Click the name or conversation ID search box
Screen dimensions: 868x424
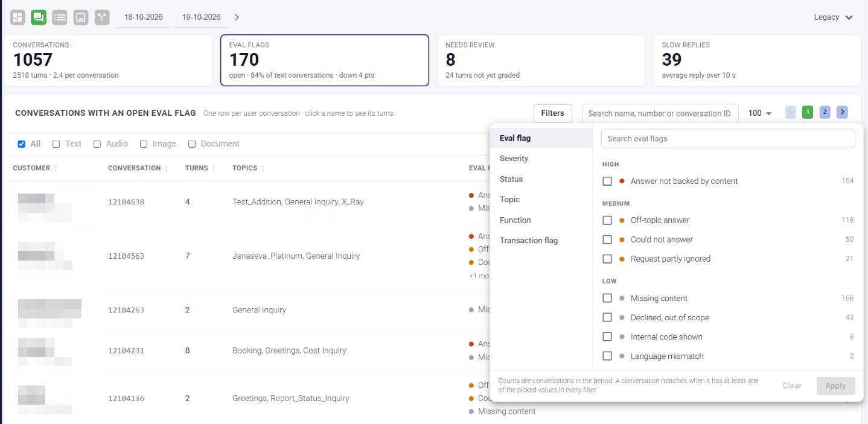click(x=660, y=113)
